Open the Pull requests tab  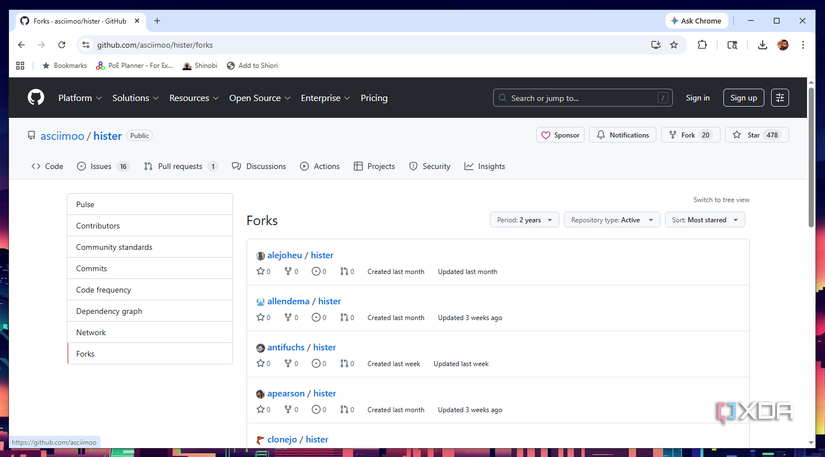pos(180,166)
